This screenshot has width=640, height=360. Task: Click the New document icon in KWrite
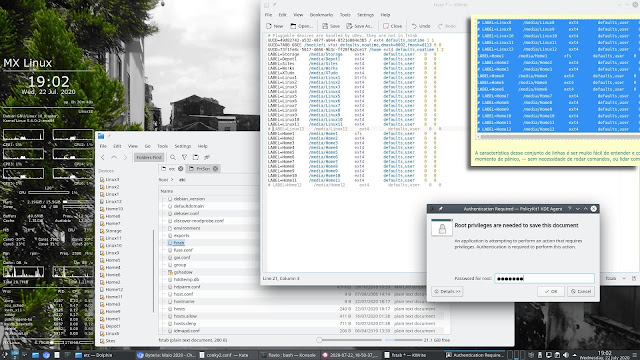coord(269,26)
